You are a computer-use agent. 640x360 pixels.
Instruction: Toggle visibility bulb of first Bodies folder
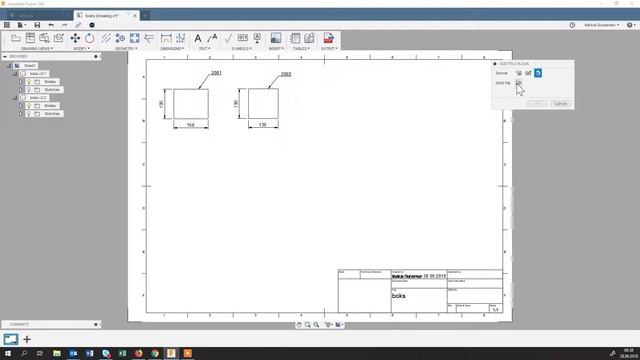[29, 82]
